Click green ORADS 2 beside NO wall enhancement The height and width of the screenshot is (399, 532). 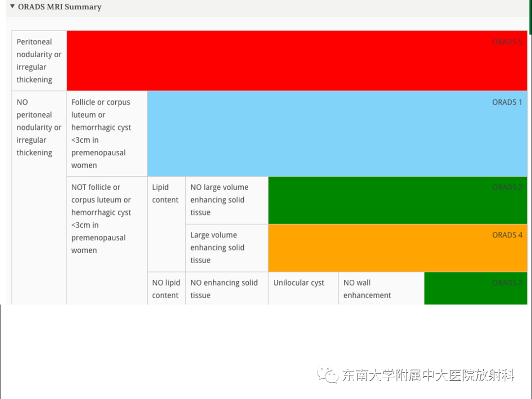[476, 288]
